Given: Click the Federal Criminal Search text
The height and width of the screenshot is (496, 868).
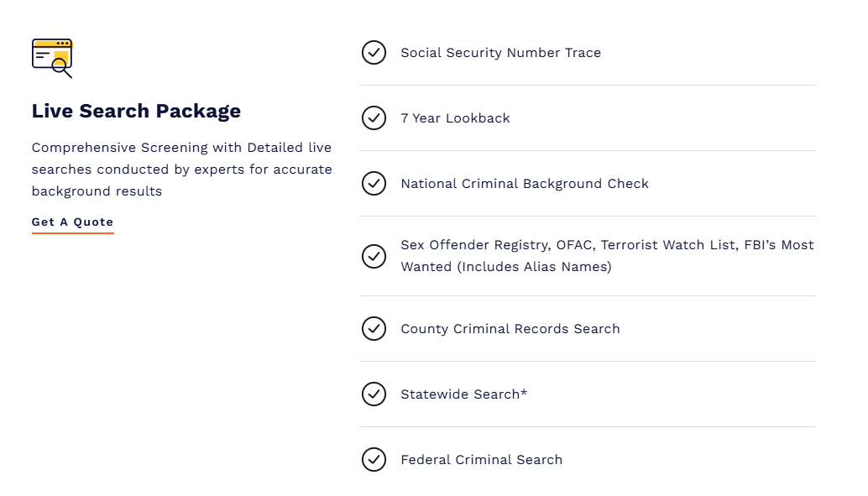Looking at the screenshot, I should (x=481, y=460).
